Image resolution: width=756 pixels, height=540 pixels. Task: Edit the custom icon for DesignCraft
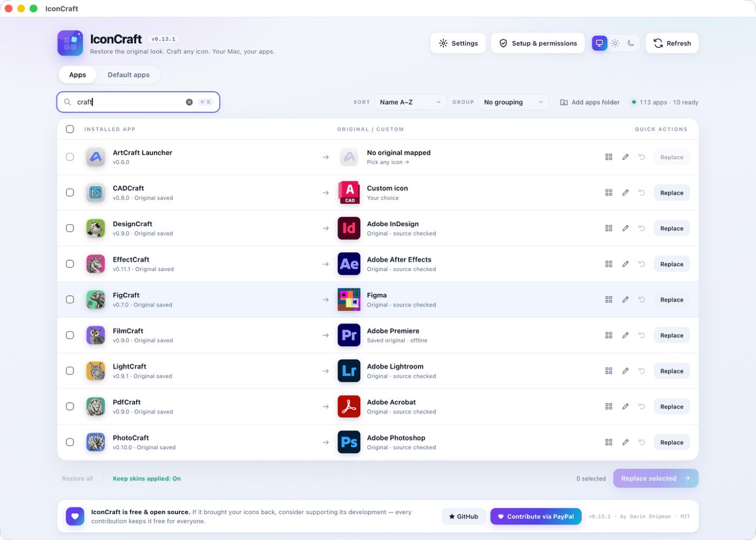(x=625, y=228)
